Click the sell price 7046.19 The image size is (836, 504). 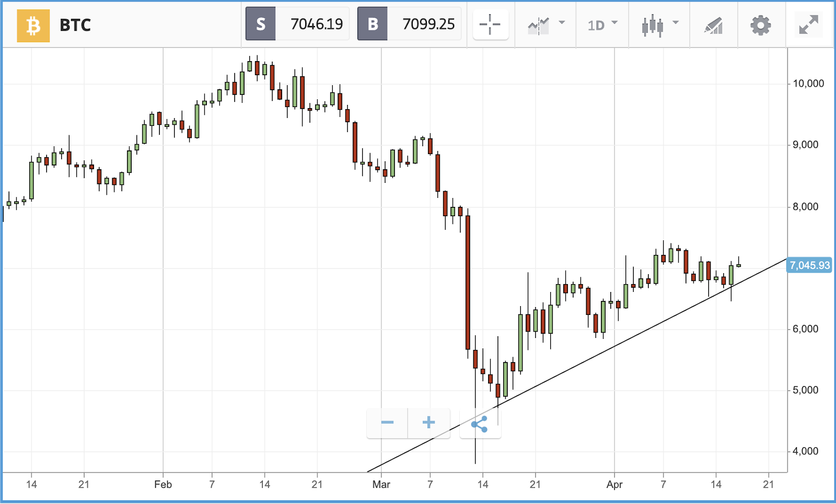pos(316,24)
